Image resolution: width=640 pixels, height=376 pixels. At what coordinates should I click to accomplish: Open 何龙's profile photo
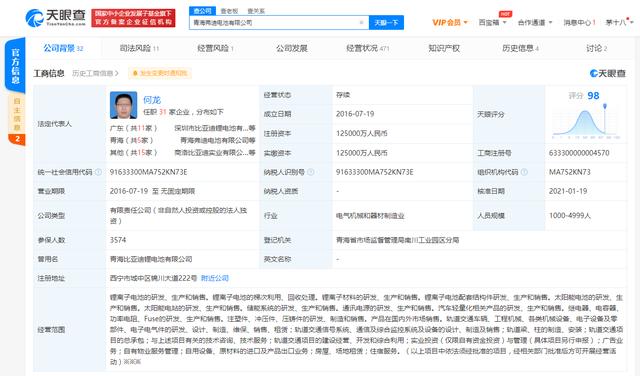pyautogui.click(x=123, y=105)
